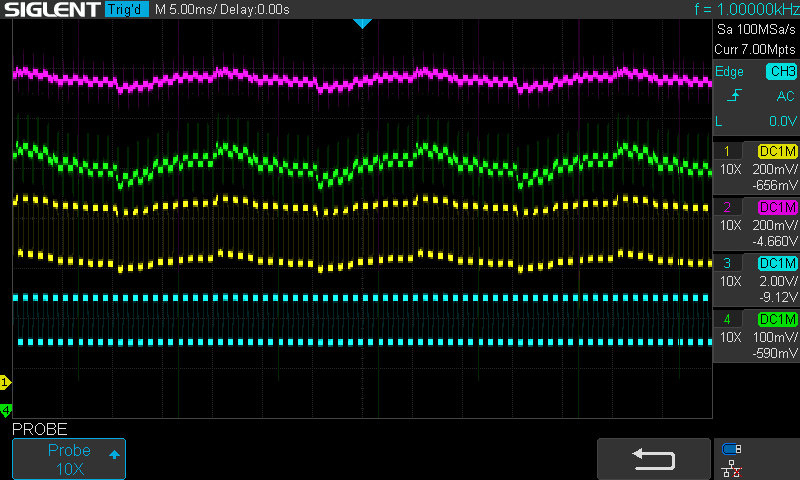Open the Probe 10X attenuation menu
Screen dimensions: 800x480
69,459
